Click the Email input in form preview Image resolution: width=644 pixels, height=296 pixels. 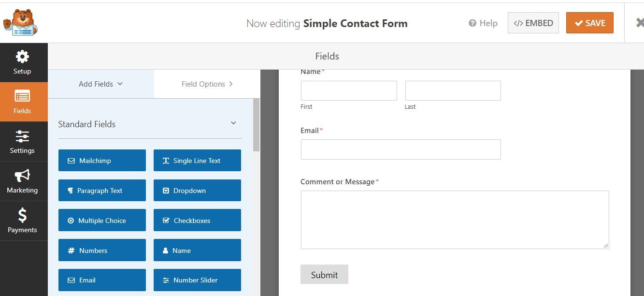coord(401,149)
